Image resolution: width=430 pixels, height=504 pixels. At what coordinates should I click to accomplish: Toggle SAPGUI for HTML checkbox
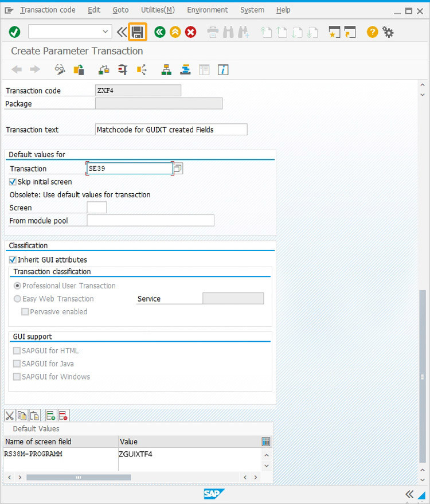[17, 351]
